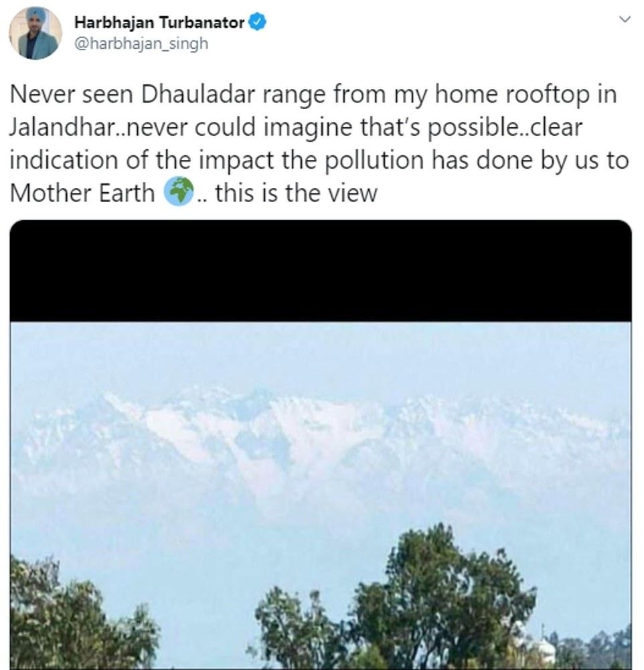Open the tweet options chevron menu
Viewport: 644px width, 670px height.
click(x=625, y=20)
